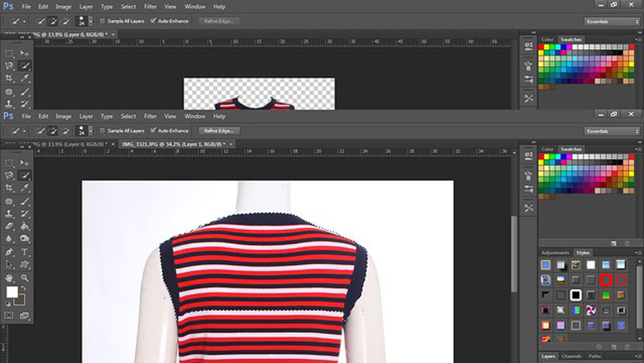The height and width of the screenshot is (363, 644).
Task: Close the IMG_3321.JPG document tab
Action: [232, 144]
